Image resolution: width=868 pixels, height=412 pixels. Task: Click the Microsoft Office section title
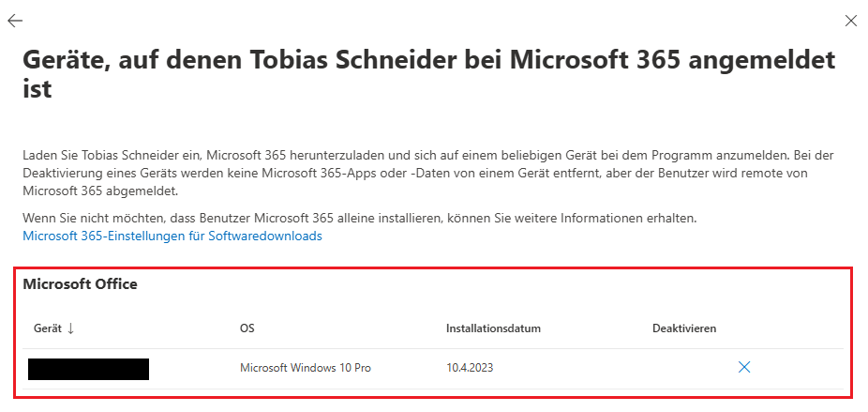click(80, 284)
